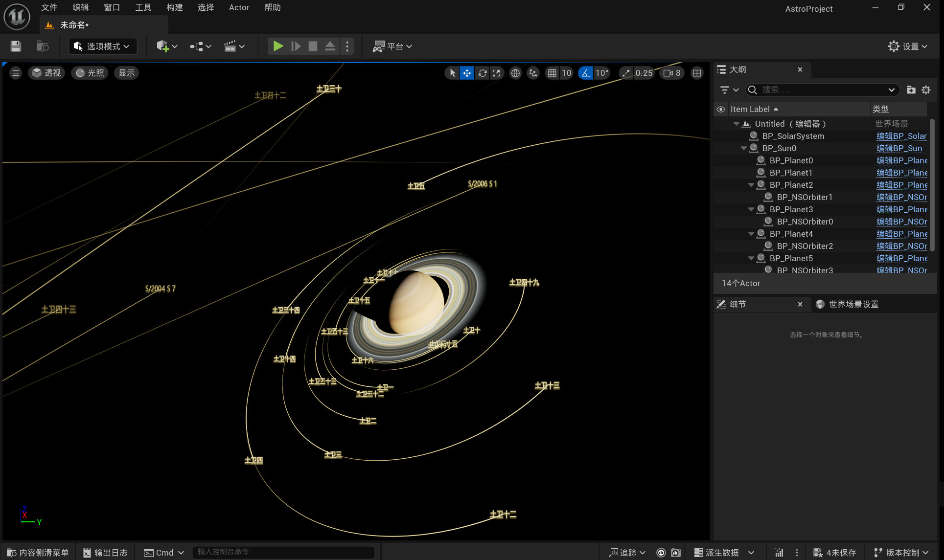The image size is (944, 560).
Task: Open the 平台 platforms menu
Action: click(392, 46)
